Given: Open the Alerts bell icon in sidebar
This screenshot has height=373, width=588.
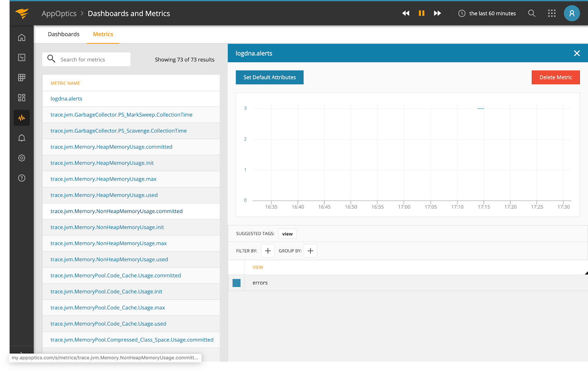Looking at the screenshot, I should [x=22, y=138].
